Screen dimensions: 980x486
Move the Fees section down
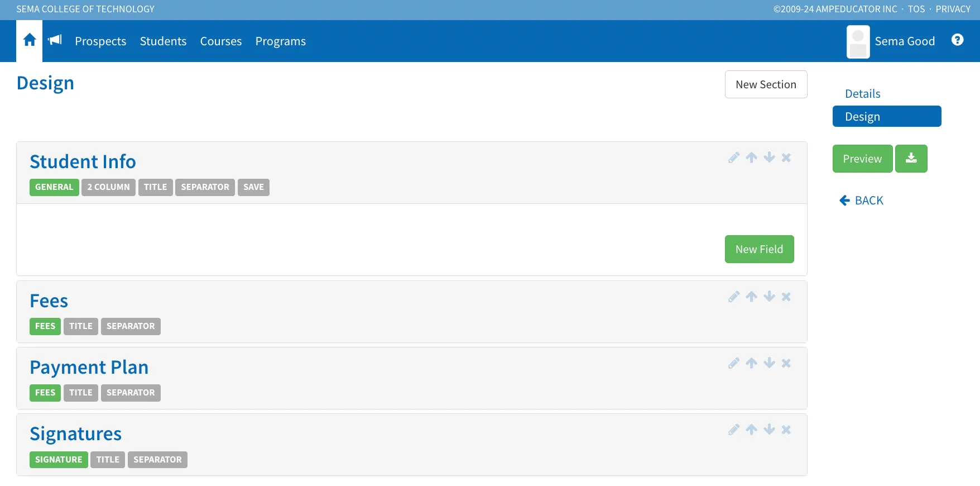click(769, 297)
